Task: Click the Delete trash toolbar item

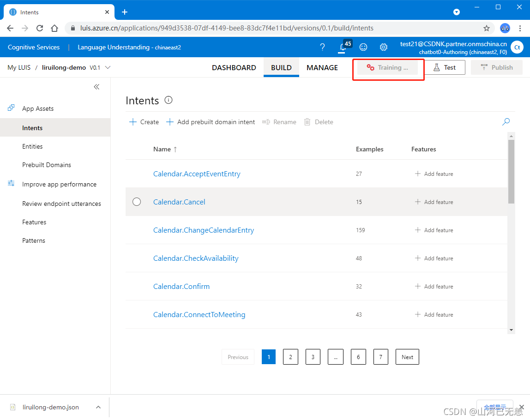Action: tap(319, 122)
